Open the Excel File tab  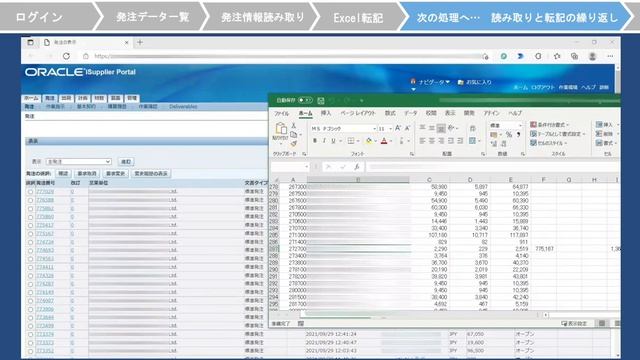281,113
